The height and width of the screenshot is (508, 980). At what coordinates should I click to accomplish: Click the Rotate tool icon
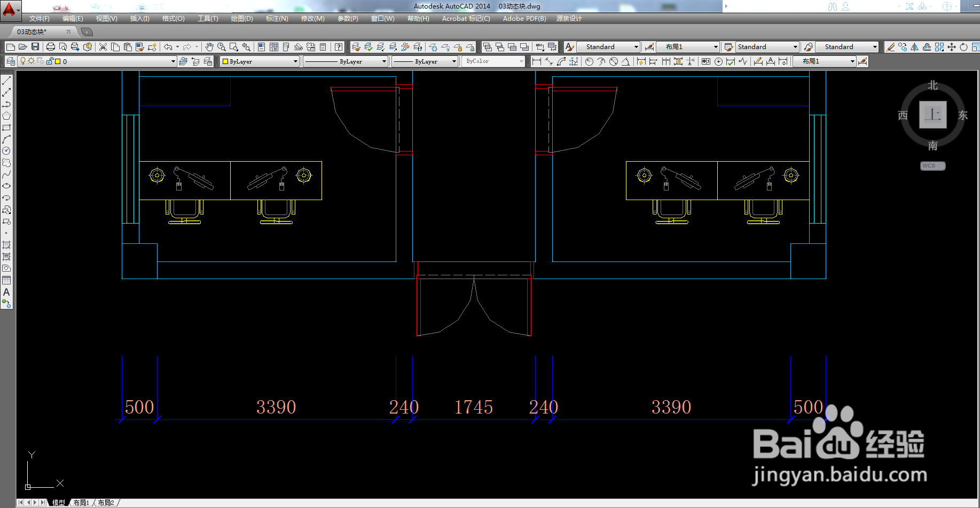pos(964,47)
